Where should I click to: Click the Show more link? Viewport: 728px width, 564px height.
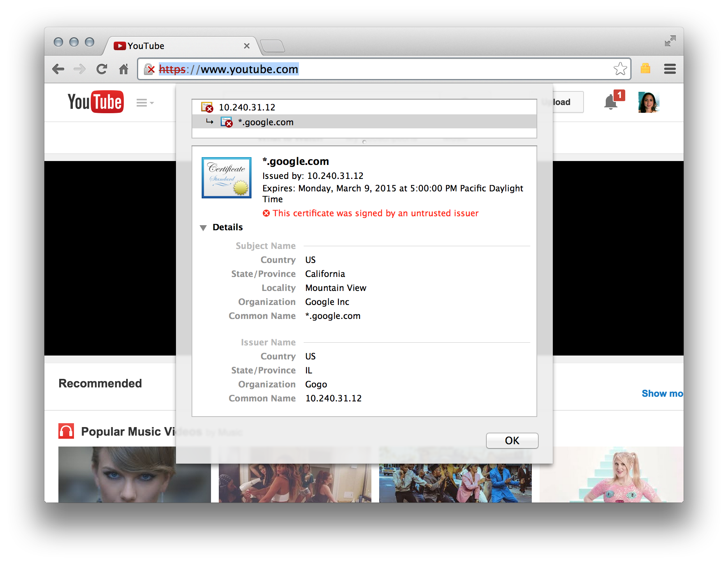[x=663, y=394]
